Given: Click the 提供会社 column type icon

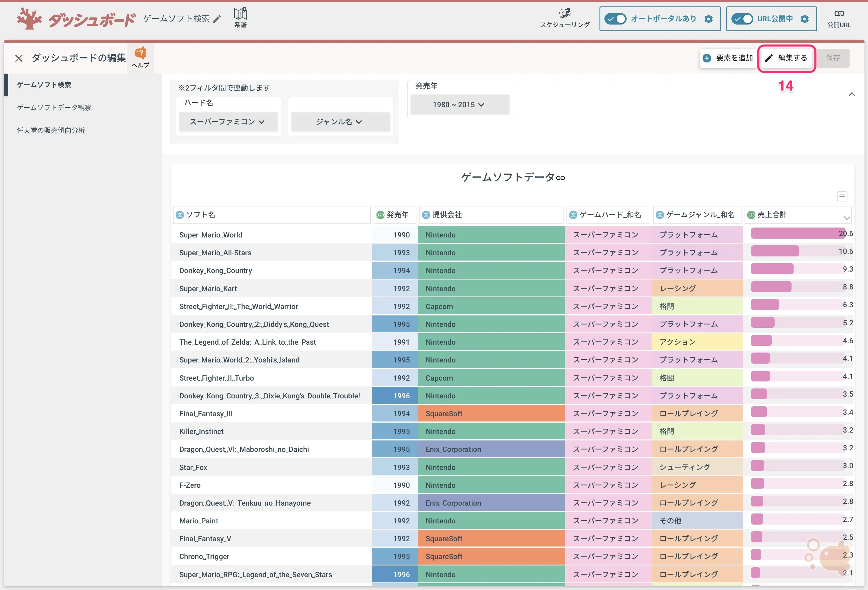Looking at the screenshot, I should [426, 215].
